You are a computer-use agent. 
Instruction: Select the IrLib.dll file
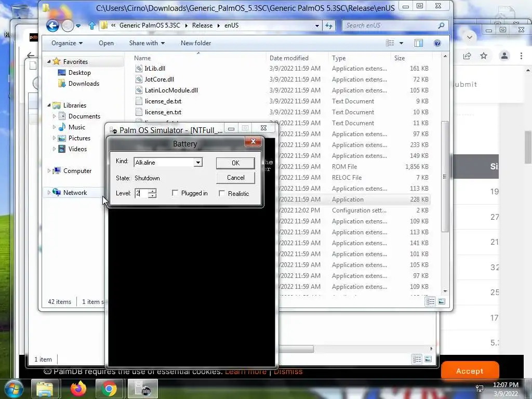(x=155, y=69)
